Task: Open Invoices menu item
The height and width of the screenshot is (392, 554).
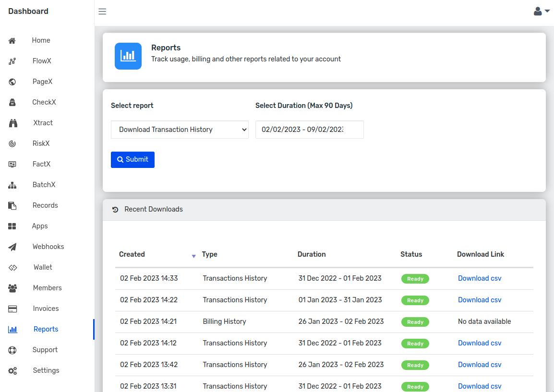Action: pyautogui.click(x=47, y=309)
